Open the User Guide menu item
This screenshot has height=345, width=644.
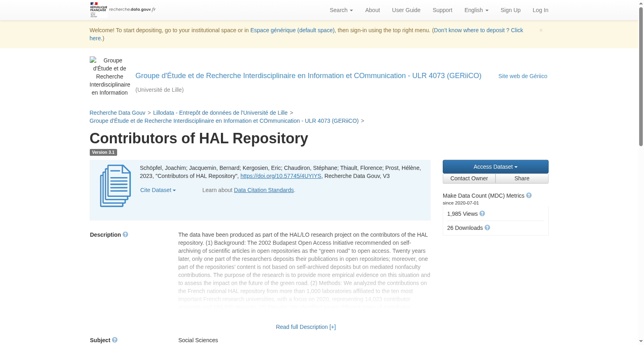[406, 10]
